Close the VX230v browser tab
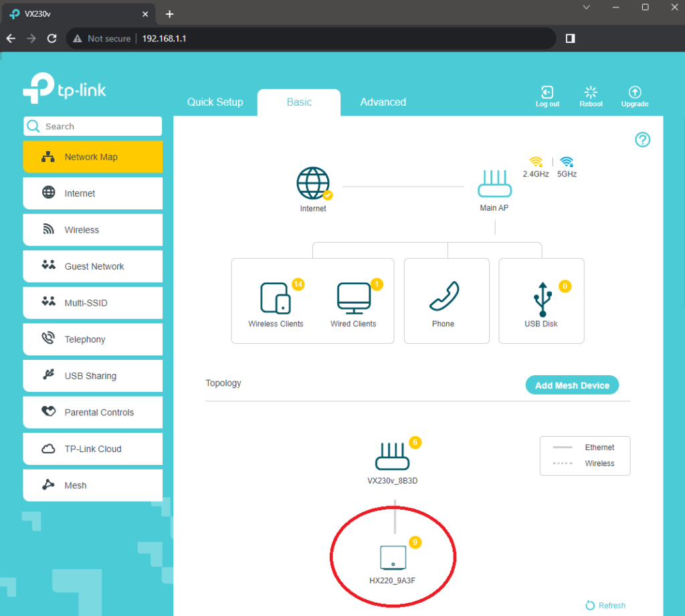Screen dimensions: 685x616 tap(145, 14)
